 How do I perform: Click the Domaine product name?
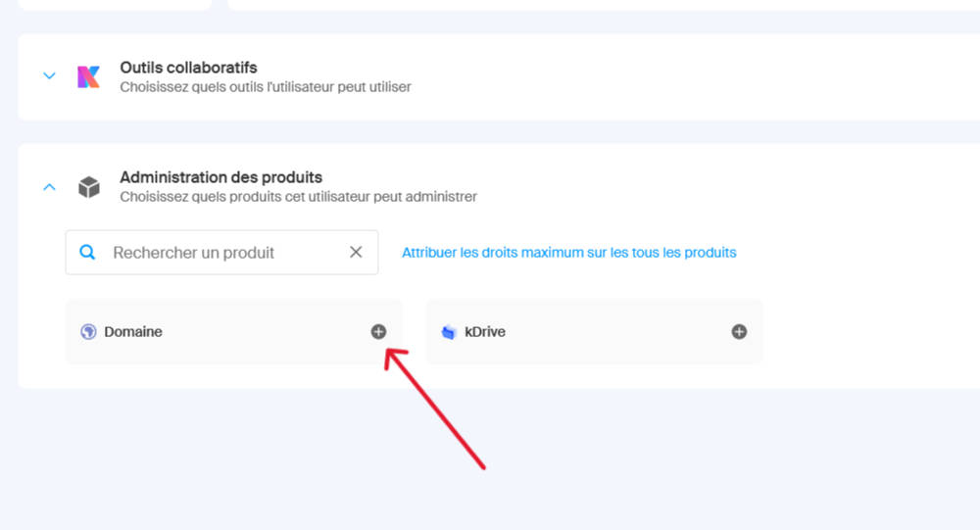(x=133, y=332)
